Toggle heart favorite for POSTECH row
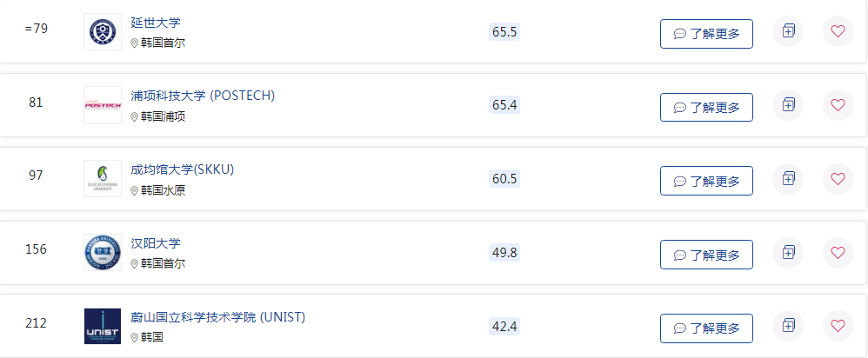 [x=838, y=105]
